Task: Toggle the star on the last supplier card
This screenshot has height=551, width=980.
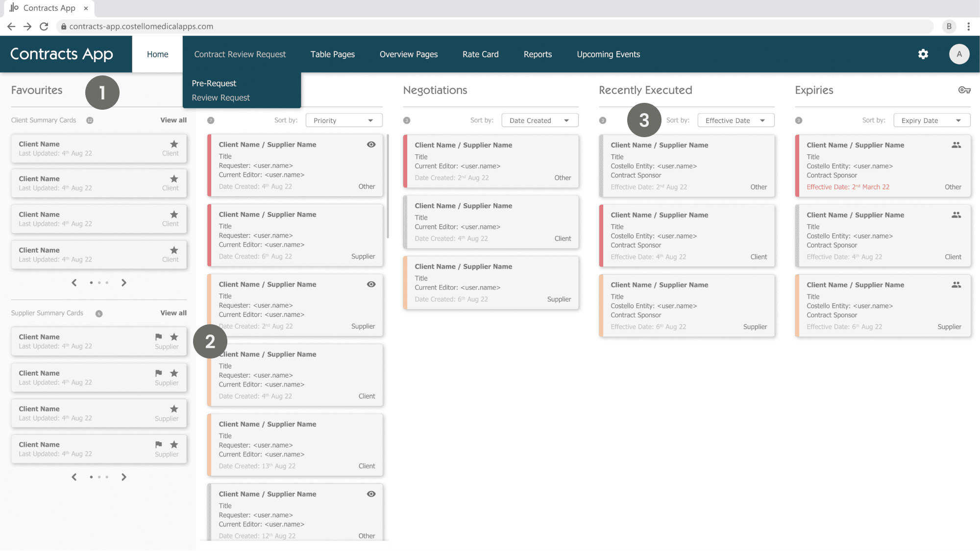Action: (174, 444)
